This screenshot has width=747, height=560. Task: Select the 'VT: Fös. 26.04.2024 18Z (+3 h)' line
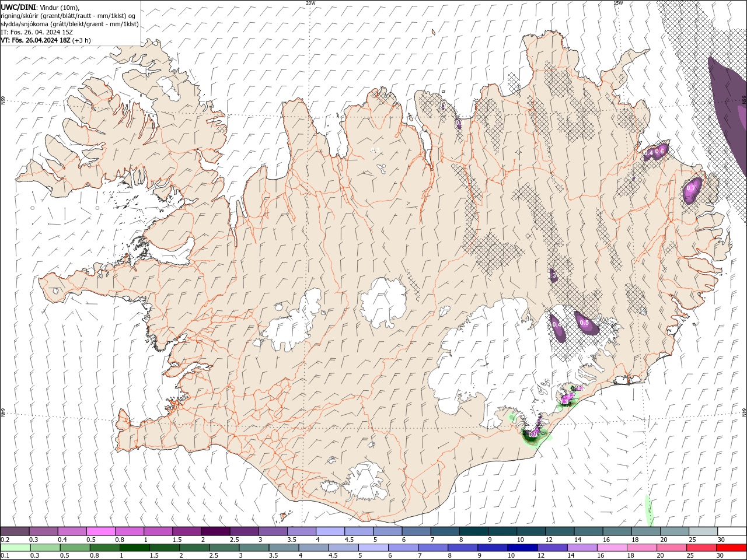point(46,40)
